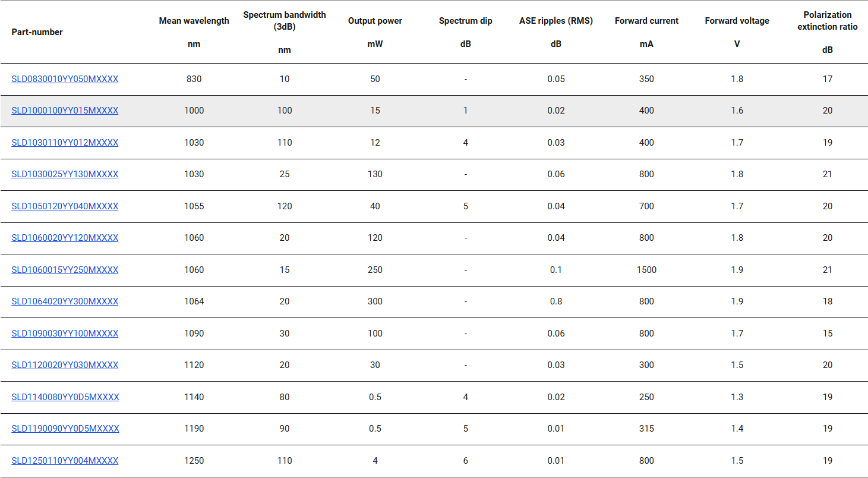
Task: Open part SLD1250110YY004MXXXX link
Action: [65, 461]
